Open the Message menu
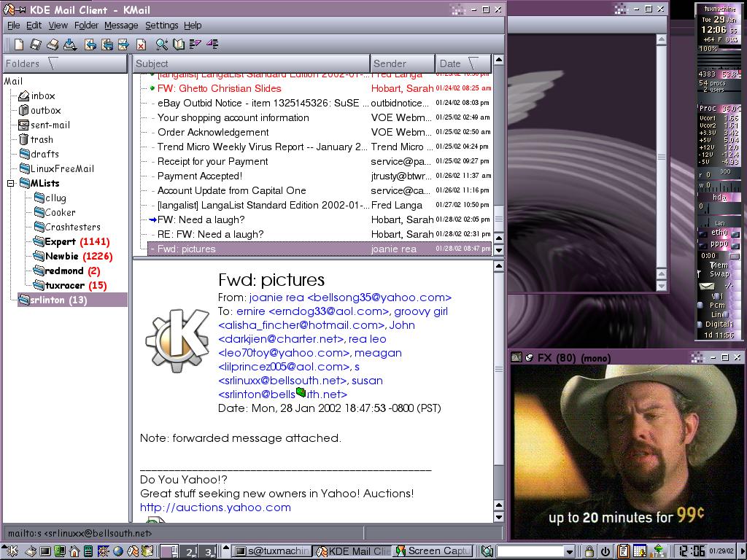Viewport: 747px width, 560px height. pyautogui.click(x=121, y=26)
